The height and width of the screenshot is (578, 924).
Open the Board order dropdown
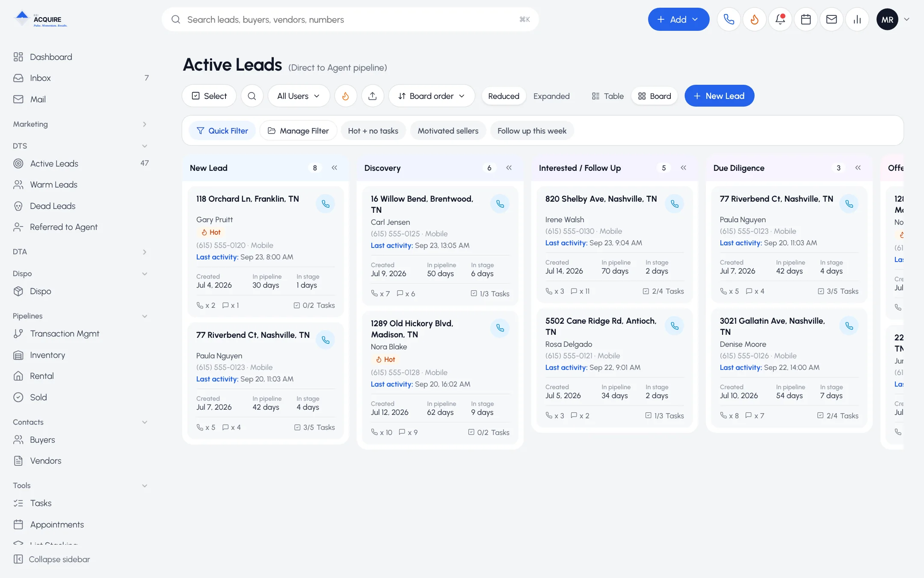pyautogui.click(x=432, y=96)
